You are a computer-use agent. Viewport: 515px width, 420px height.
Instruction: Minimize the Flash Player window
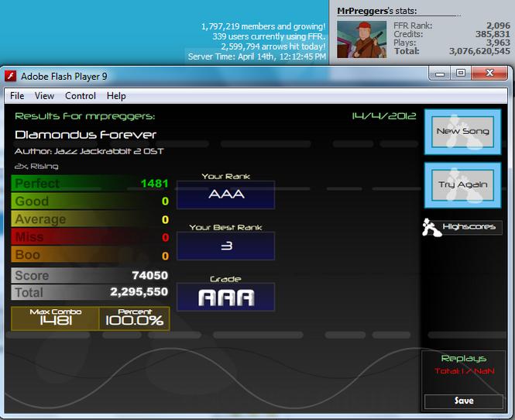click(x=439, y=74)
